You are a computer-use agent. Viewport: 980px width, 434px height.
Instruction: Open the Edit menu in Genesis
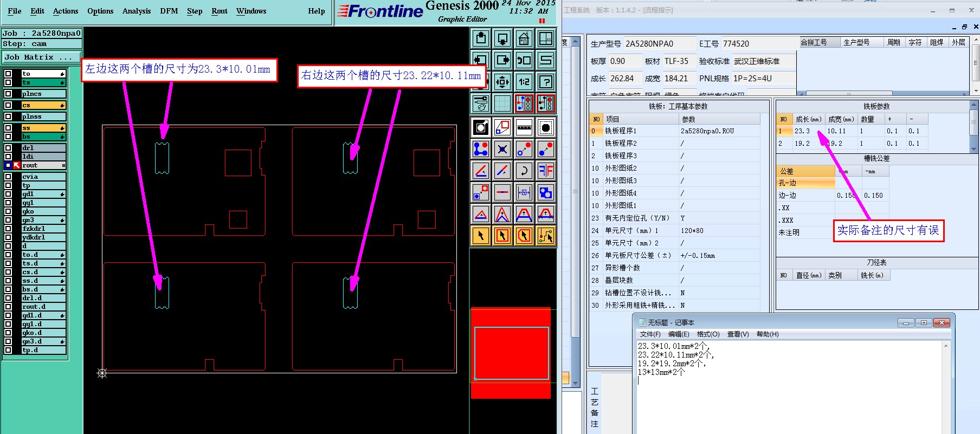[x=37, y=11]
